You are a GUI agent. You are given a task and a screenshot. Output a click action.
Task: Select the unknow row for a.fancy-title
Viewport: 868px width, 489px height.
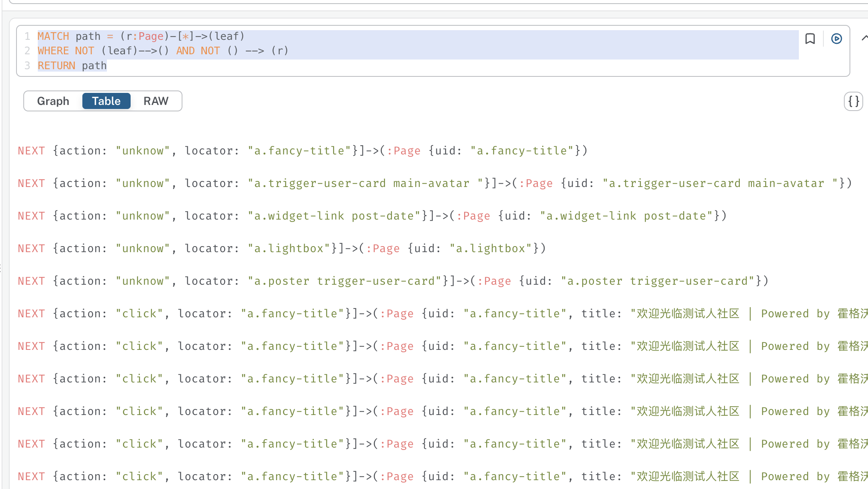coord(303,151)
